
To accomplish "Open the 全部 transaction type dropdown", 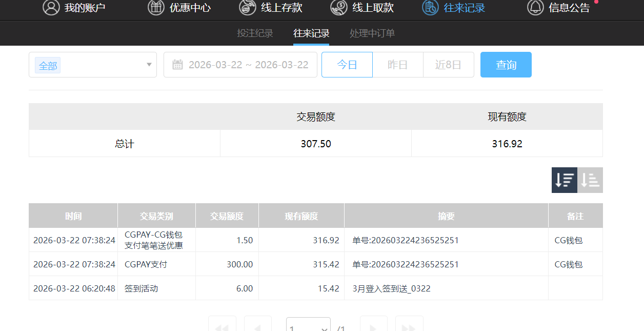I will click(92, 65).
